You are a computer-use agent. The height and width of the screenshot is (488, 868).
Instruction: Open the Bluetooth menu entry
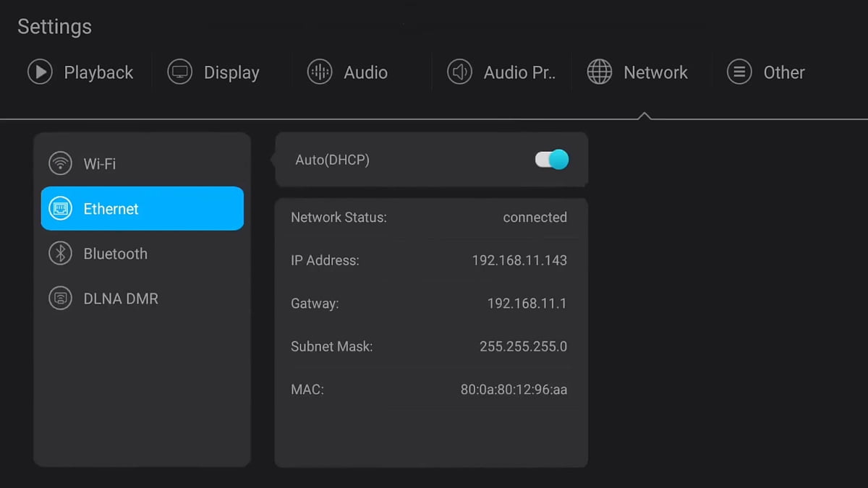(116, 254)
